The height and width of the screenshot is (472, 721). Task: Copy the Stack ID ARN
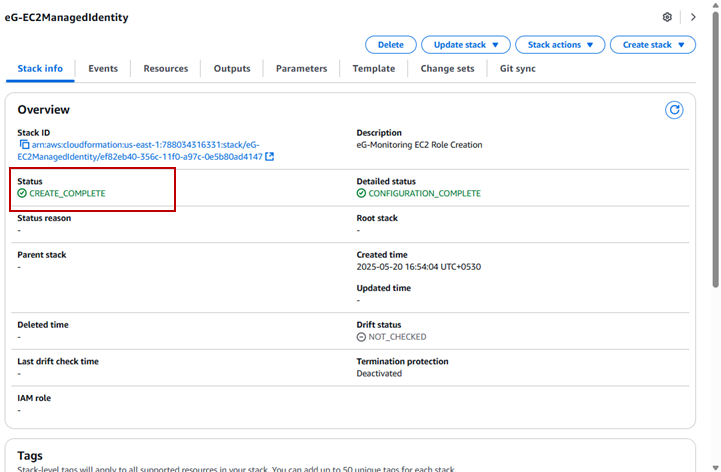(23, 145)
